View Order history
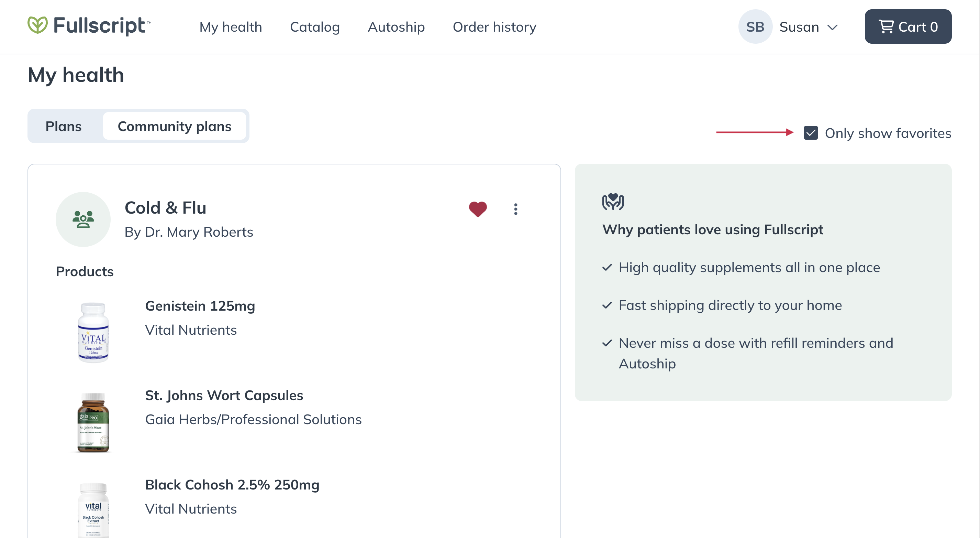 pyautogui.click(x=494, y=26)
